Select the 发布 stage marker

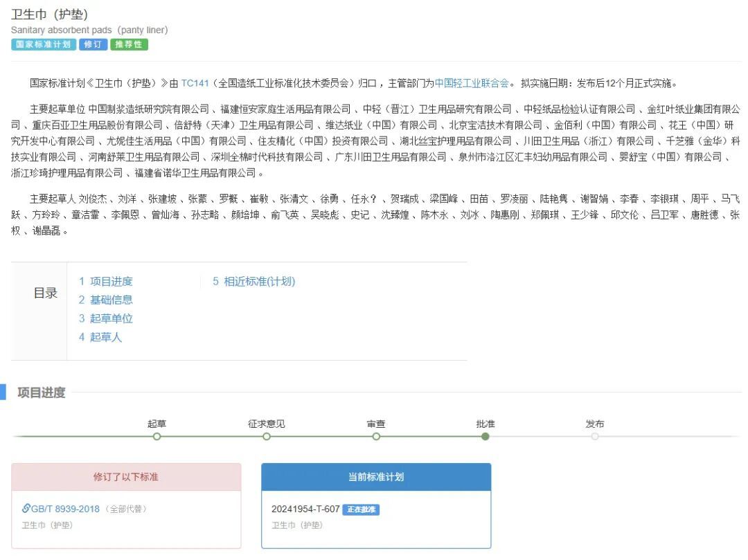point(595,436)
